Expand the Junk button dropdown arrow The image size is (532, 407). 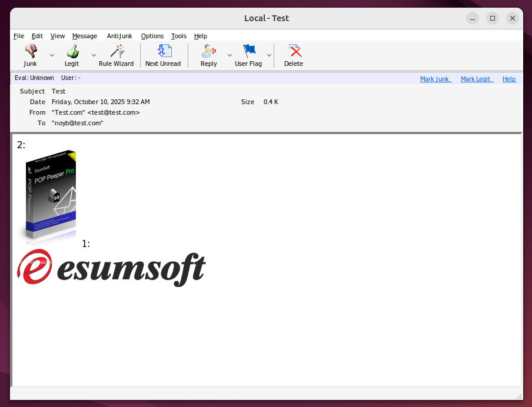coord(52,55)
